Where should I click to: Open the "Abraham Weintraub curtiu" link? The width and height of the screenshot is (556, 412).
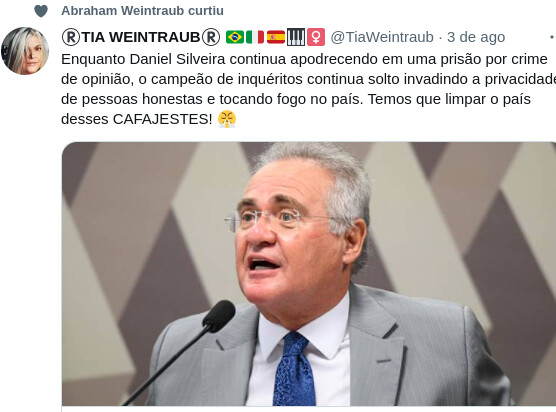coord(142,11)
